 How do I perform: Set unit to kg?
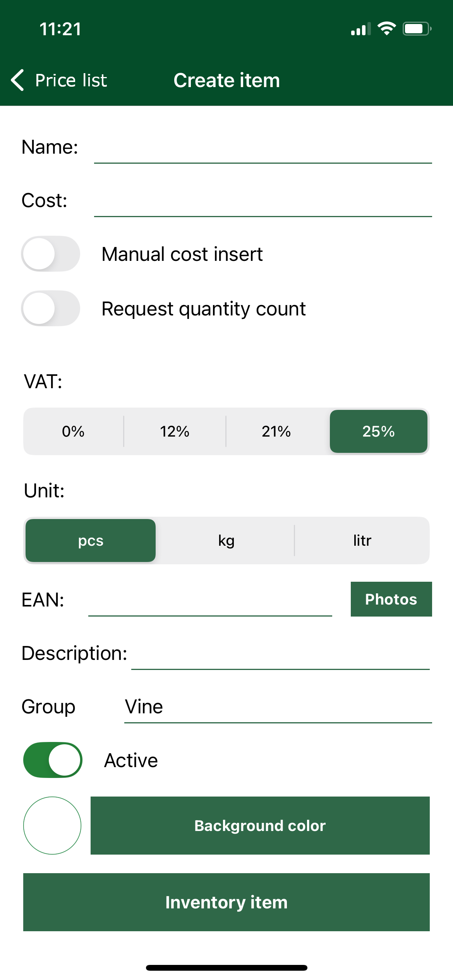click(x=226, y=540)
